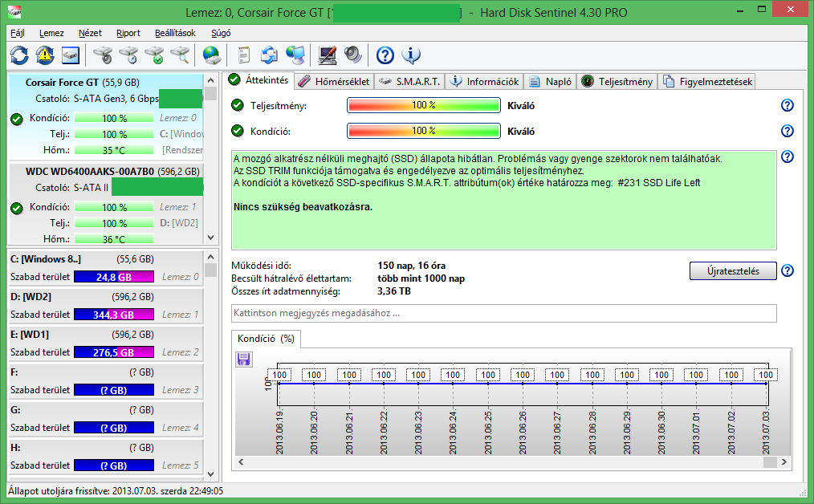Click the hard disk panel toolbar icon
This screenshot has height=504, width=814.
click(71, 55)
